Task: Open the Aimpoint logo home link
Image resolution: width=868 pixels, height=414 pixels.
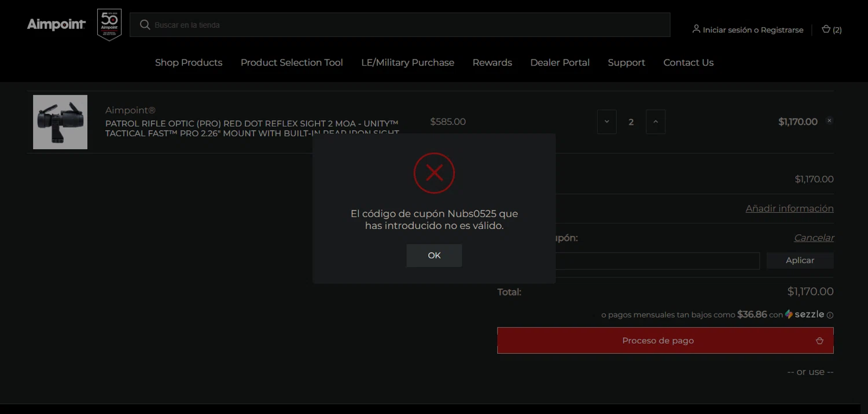Action: coord(56,24)
